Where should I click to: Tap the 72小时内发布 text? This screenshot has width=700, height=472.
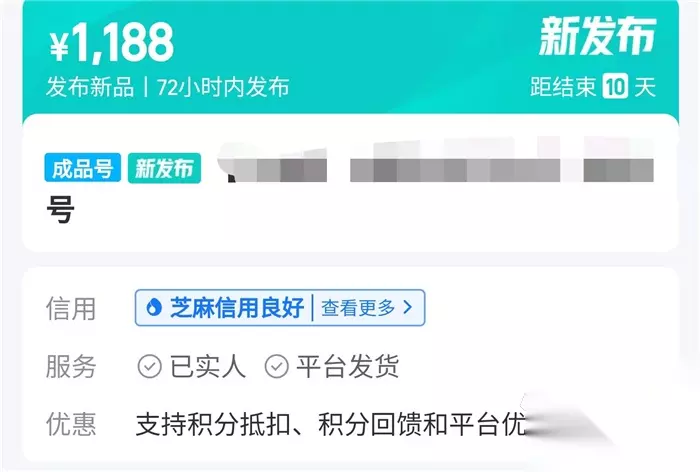point(223,87)
